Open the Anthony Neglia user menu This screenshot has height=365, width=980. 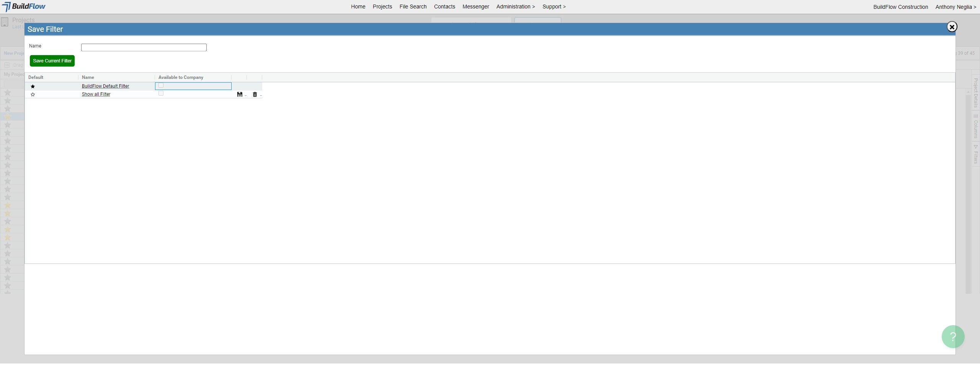[955, 7]
